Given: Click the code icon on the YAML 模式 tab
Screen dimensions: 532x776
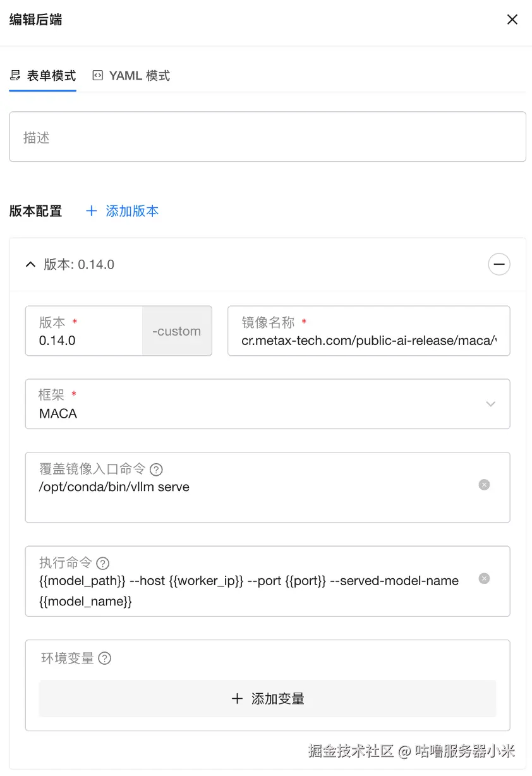Looking at the screenshot, I should [x=98, y=76].
